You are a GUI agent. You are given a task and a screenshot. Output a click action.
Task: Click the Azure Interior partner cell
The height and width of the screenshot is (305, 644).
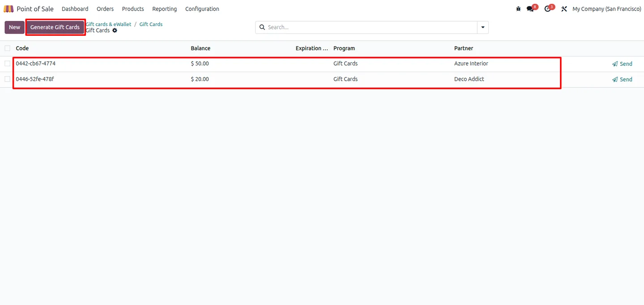coord(471,64)
